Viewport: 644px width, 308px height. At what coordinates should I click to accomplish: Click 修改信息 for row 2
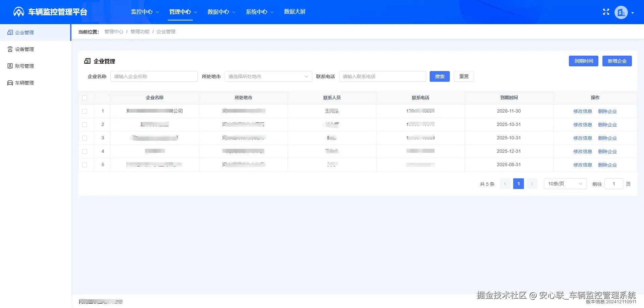coord(583,125)
